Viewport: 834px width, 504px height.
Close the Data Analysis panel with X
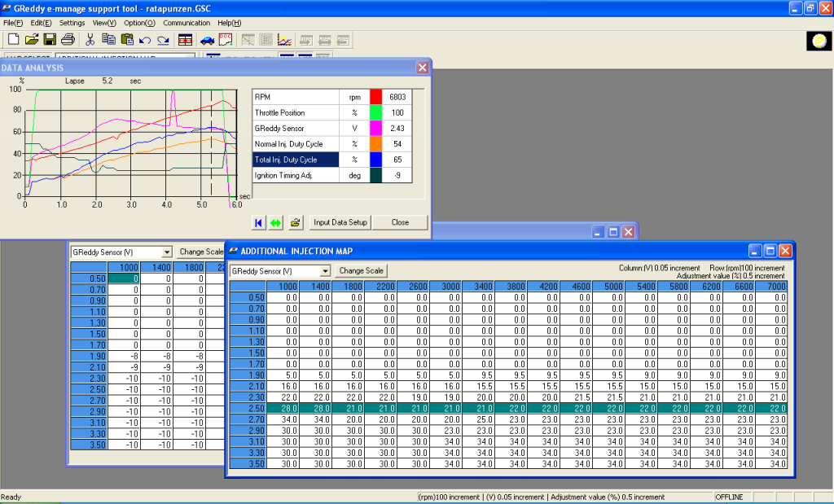point(423,68)
